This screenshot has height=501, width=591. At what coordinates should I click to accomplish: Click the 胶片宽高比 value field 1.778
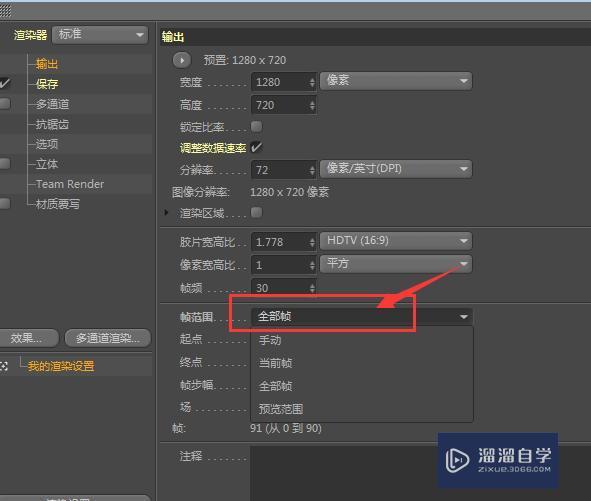(280, 242)
